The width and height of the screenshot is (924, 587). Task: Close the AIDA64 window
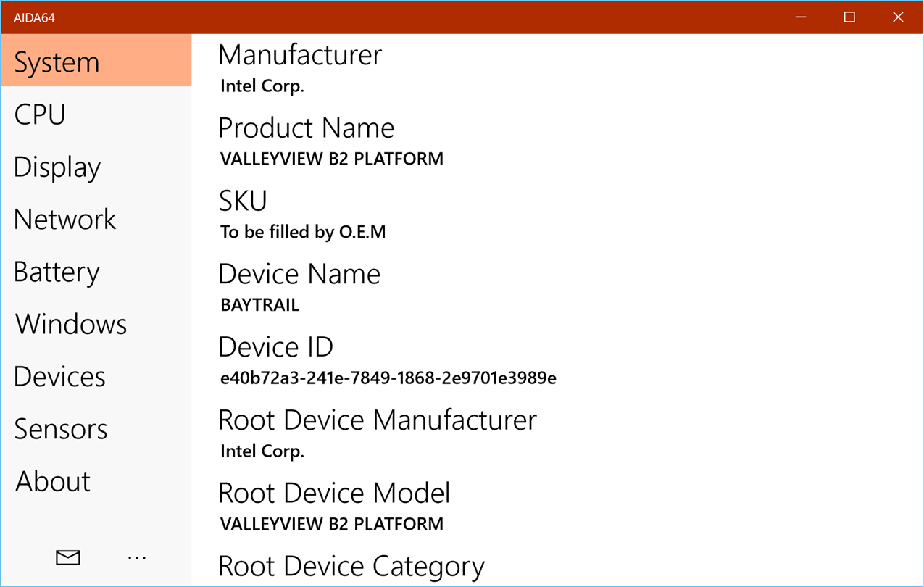(x=898, y=17)
